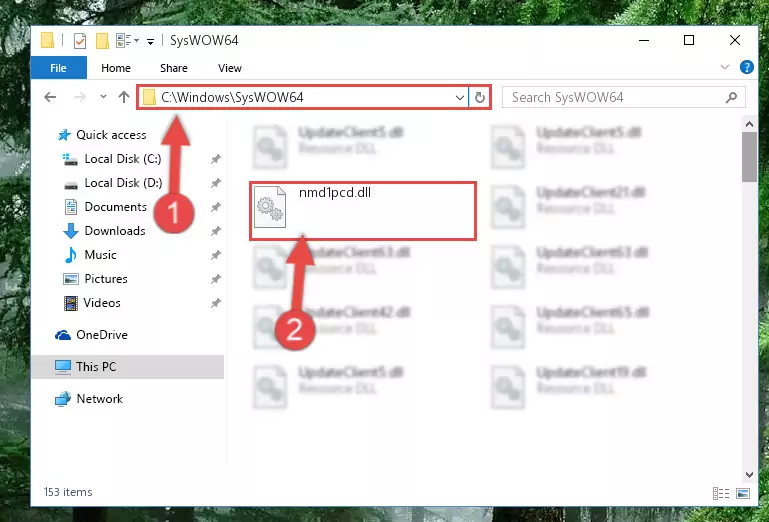The width and height of the screenshot is (769, 522).
Task: Go forward with the Forward arrow
Action: coord(79,97)
